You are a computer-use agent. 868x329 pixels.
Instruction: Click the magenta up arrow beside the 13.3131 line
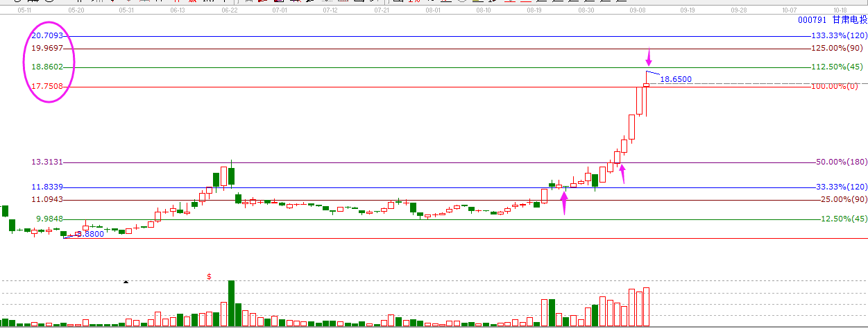622,174
